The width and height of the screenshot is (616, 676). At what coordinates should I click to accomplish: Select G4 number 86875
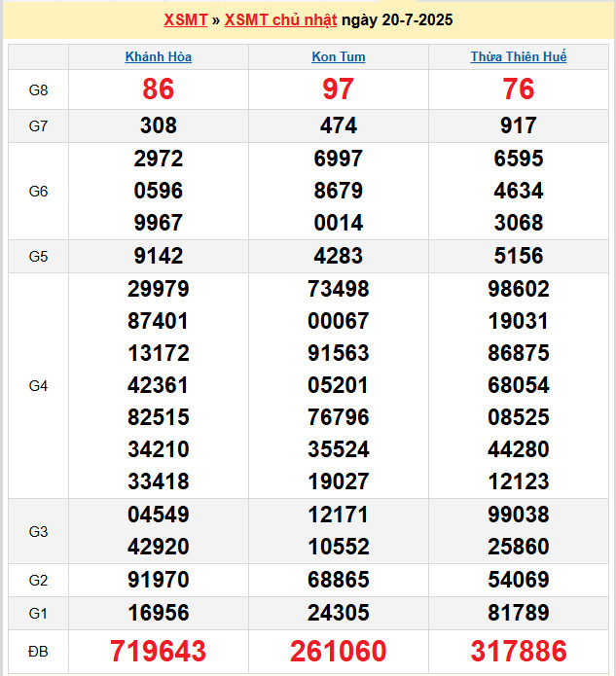pos(519,353)
